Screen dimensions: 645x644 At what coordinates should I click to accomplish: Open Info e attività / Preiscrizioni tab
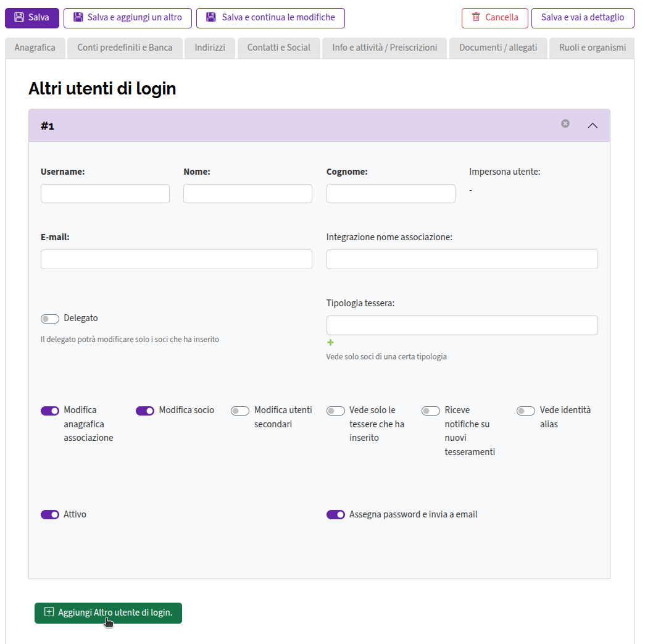(385, 48)
